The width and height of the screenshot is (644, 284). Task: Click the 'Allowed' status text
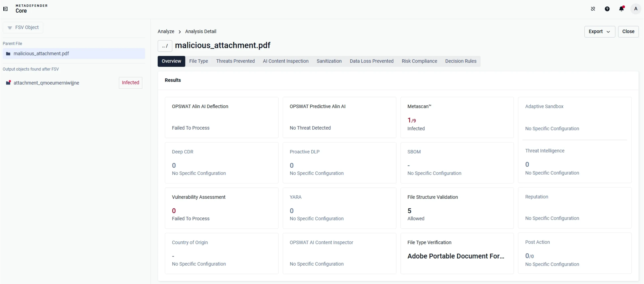tap(416, 218)
